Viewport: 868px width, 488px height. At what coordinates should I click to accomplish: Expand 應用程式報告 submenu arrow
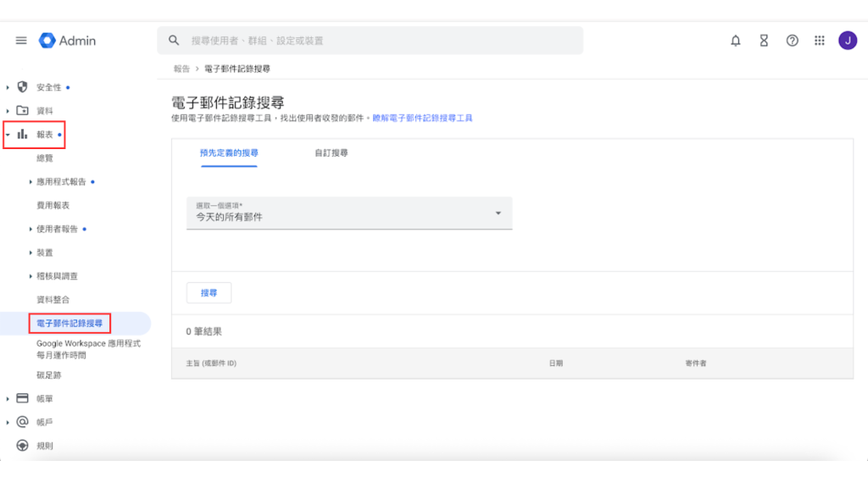pyautogui.click(x=31, y=181)
